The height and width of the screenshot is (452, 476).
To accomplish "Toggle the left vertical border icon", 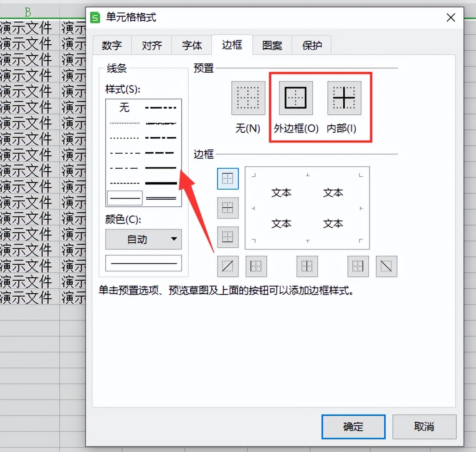I will click(x=256, y=266).
